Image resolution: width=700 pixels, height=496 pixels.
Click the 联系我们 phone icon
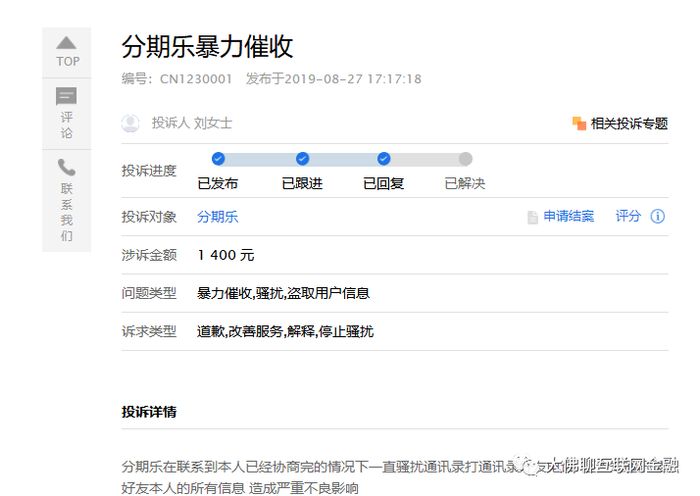pos(67,167)
